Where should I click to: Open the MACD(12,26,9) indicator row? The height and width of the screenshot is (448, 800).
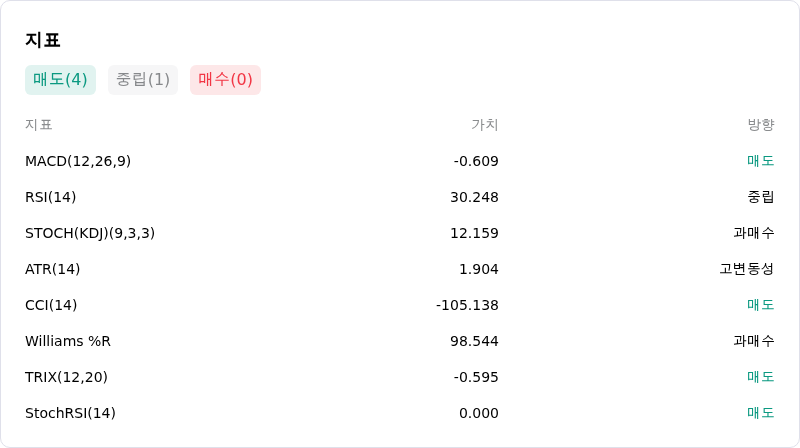399,161
